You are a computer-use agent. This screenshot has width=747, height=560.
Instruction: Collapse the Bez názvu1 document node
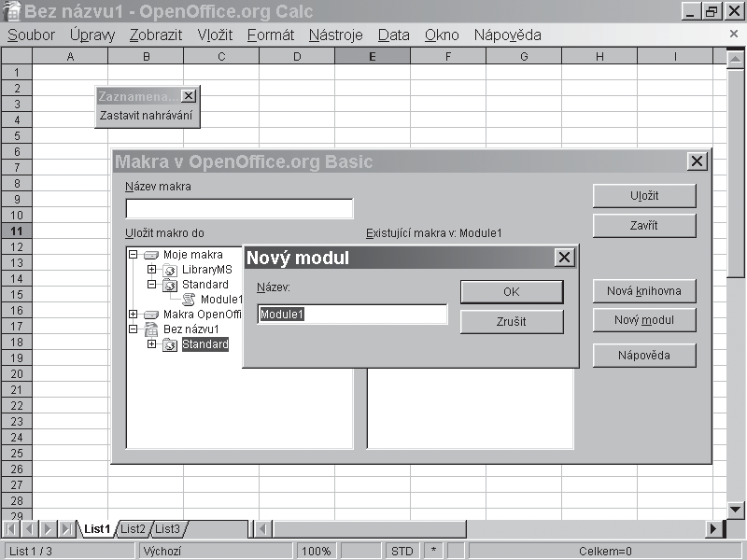(133, 329)
